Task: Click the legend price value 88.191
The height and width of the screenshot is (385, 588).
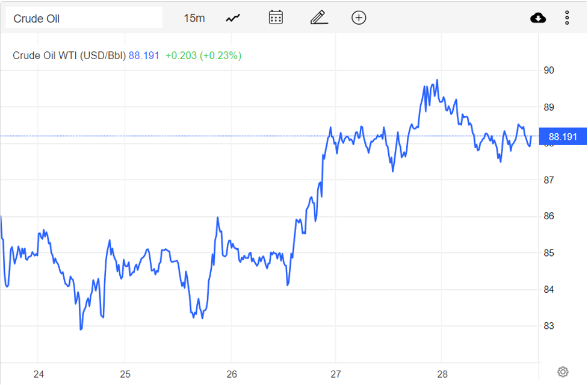Action: (x=144, y=55)
